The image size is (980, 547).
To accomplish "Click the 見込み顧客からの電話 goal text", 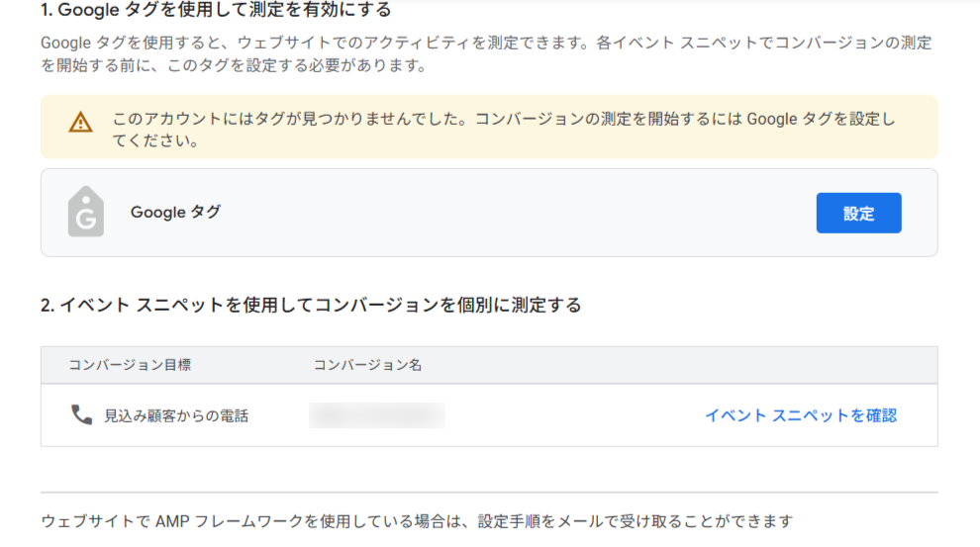I will coord(176,415).
